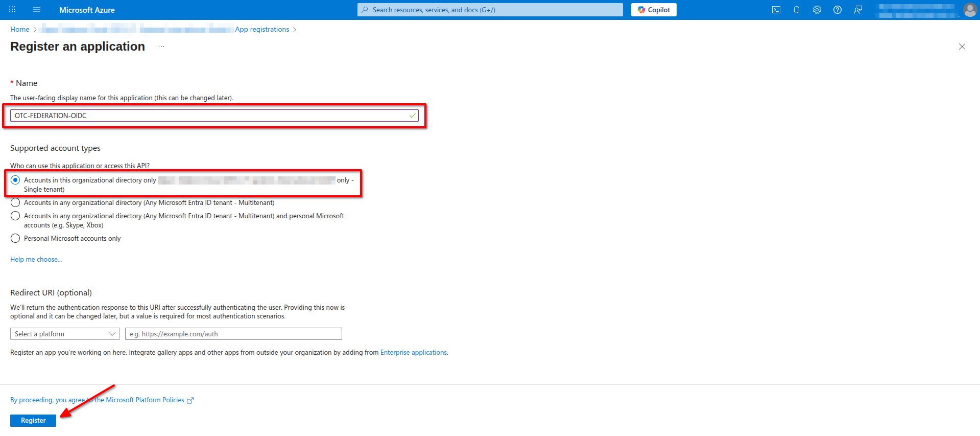The width and height of the screenshot is (980, 436).
Task: Open the ellipsis more options beside title
Action: click(x=161, y=47)
